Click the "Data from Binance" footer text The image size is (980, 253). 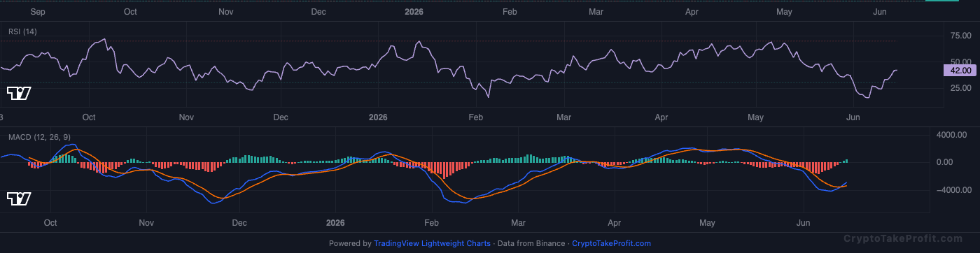[531, 243]
